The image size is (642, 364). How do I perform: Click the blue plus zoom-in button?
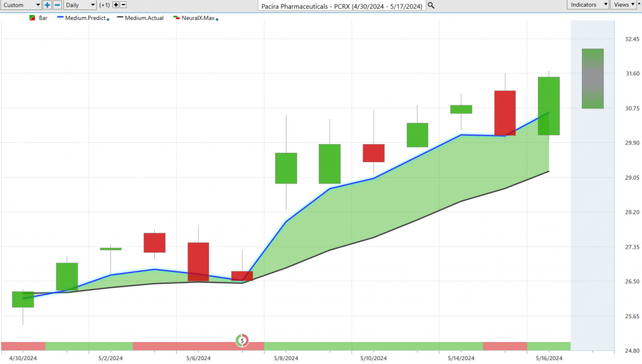pos(47,5)
